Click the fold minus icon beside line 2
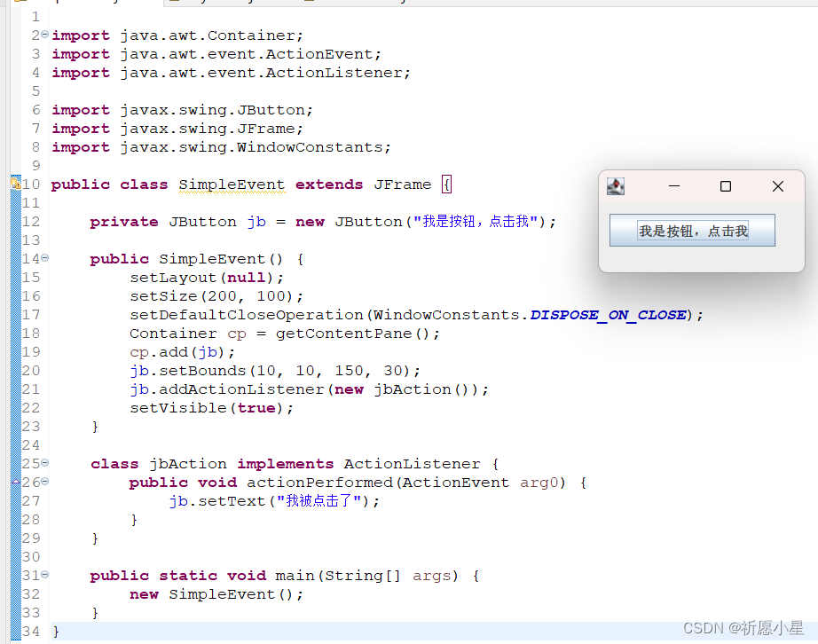The image size is (818, 644). pos(43,35)
